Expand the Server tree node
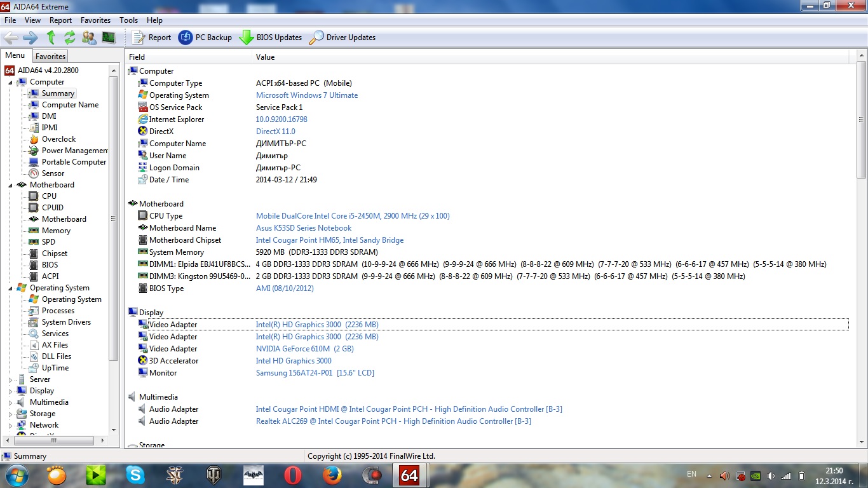Viewport: 868px width, 488px height. pos(11,380)
